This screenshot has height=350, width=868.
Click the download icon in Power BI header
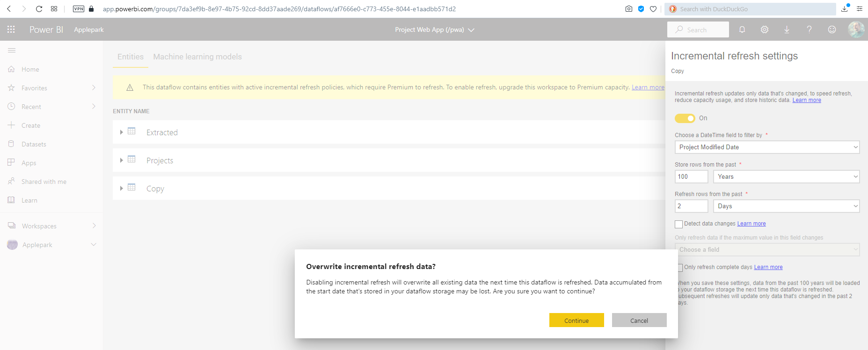tap(787, 29)
